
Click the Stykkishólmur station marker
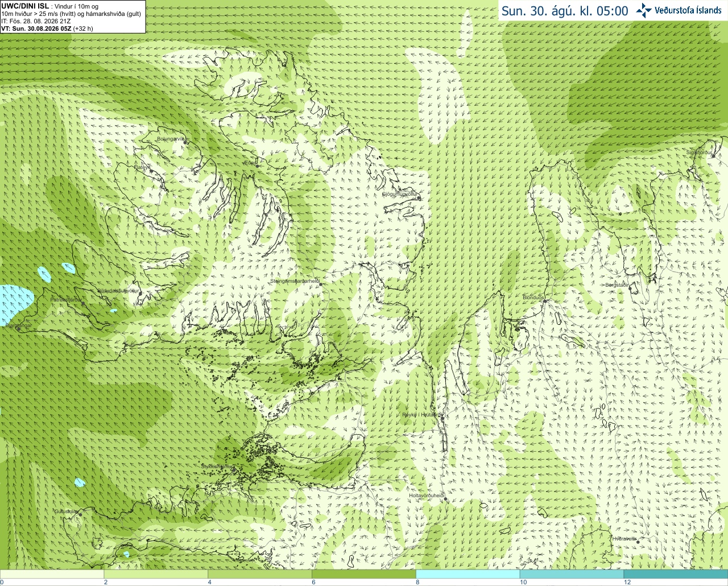(x=233, y=470)
